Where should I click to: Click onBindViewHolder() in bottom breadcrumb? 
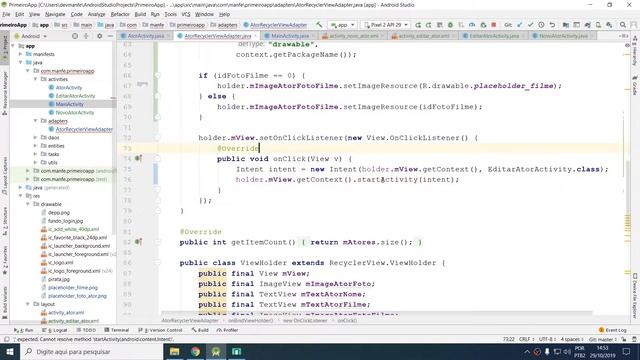tap(250, 321)
